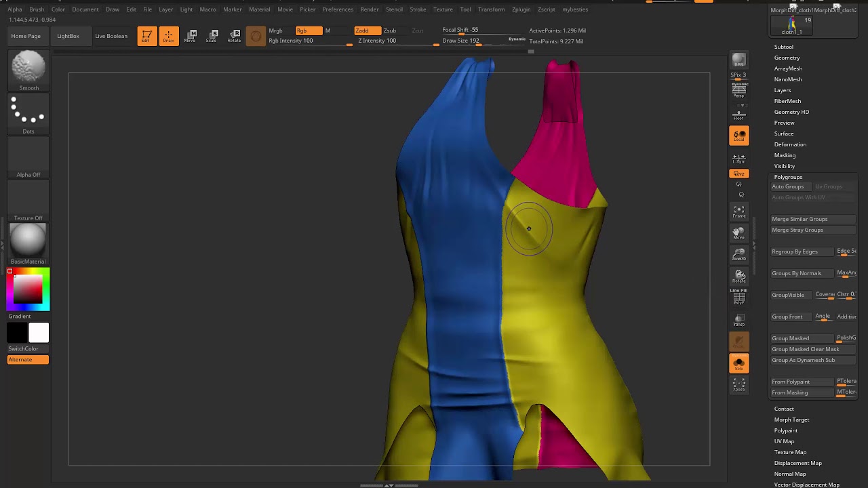Select the Rotate transform tool in top shelf

(234, 36)
